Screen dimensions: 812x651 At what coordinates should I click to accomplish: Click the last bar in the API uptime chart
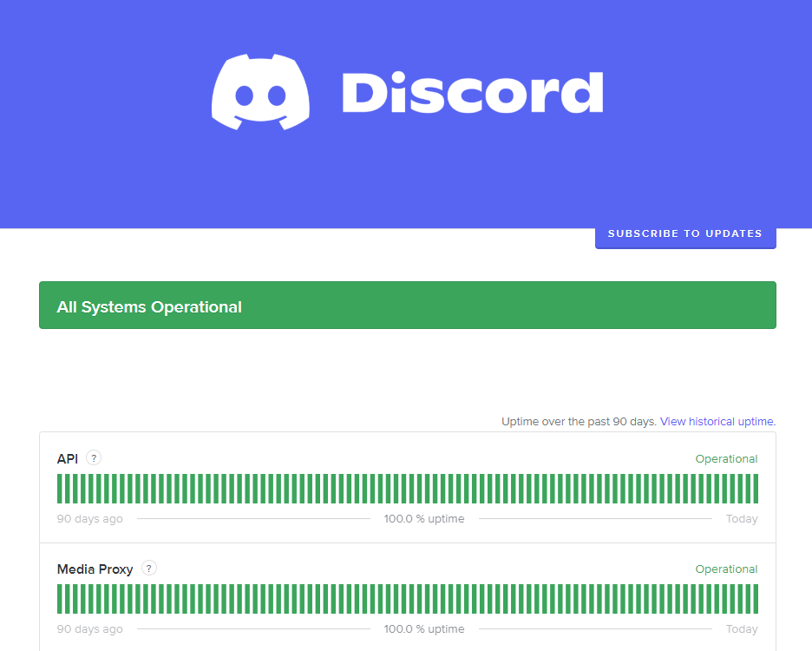[x=756, y=489]
